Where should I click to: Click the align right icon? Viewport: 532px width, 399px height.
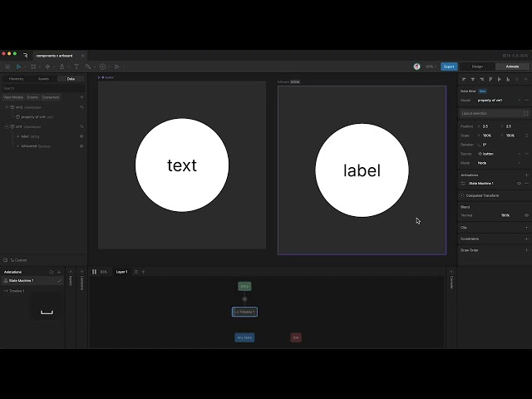tap(481, 79)
